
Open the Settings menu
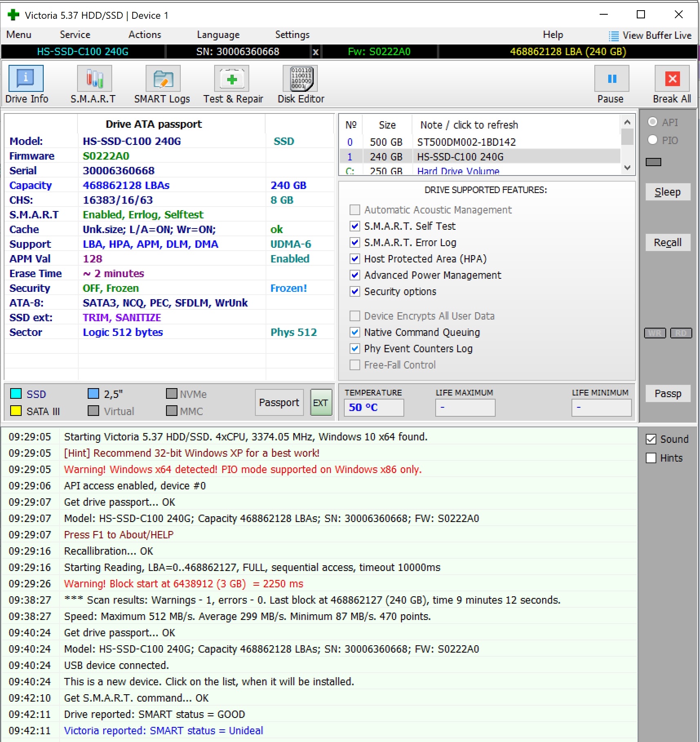(x=292, y=35)
